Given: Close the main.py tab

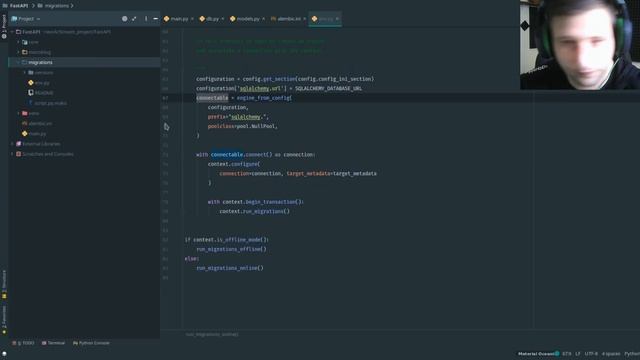Looking at the screenshot, I should (192, 19).
